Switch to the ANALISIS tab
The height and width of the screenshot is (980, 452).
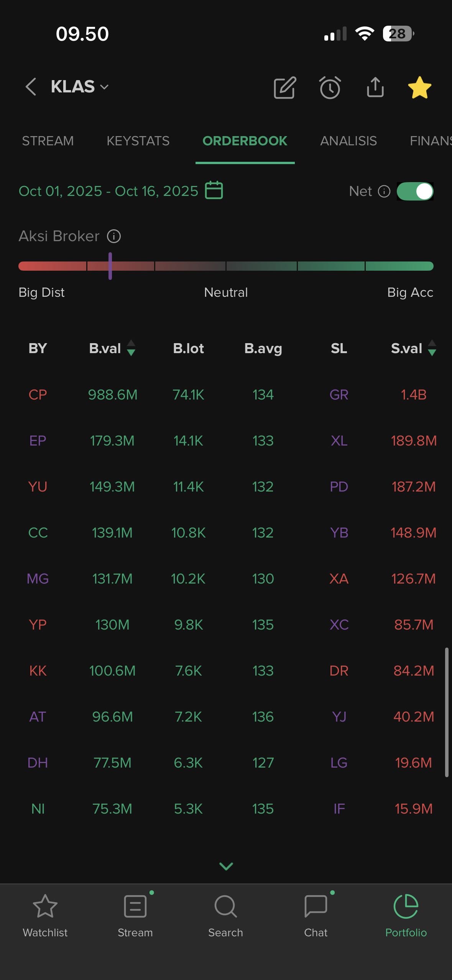point(348,141)
